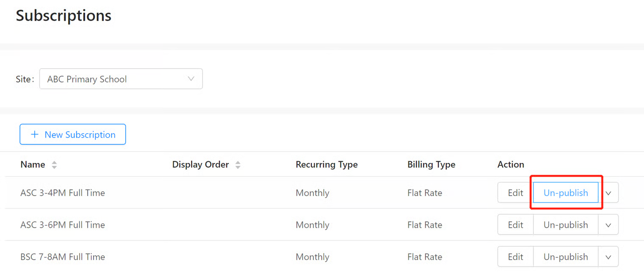Click the Action column header
This screenshot has width=644, height=276.
click(x=511, y=165)
